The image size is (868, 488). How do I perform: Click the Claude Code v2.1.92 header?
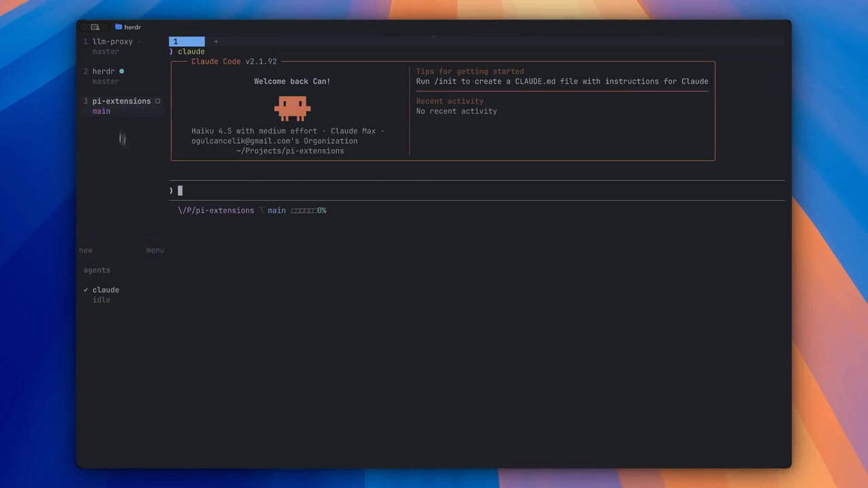(234, 61)
